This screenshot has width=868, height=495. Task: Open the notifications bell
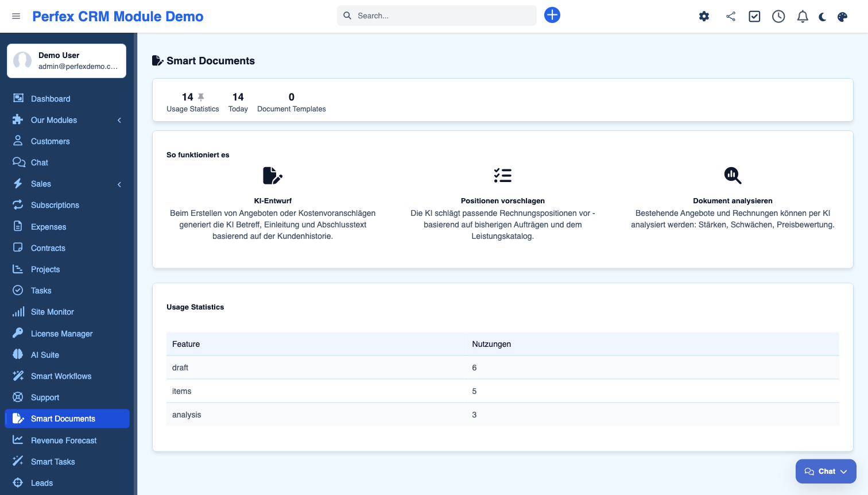pyautogui.click(x=803, y=17)
